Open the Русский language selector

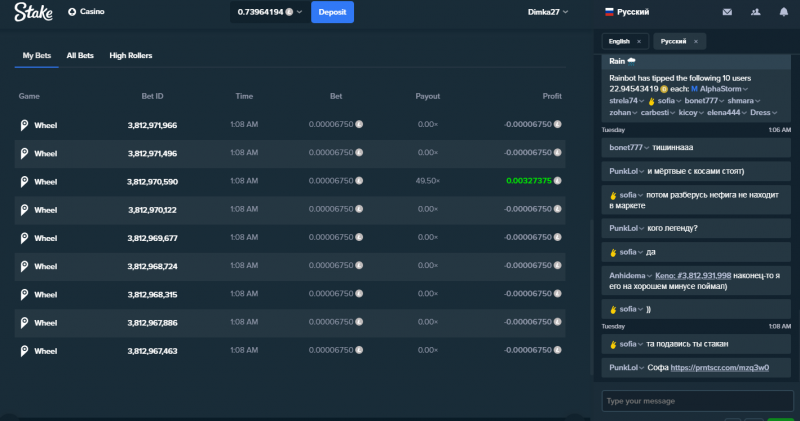pyautogui.click(x=627, y=12)
